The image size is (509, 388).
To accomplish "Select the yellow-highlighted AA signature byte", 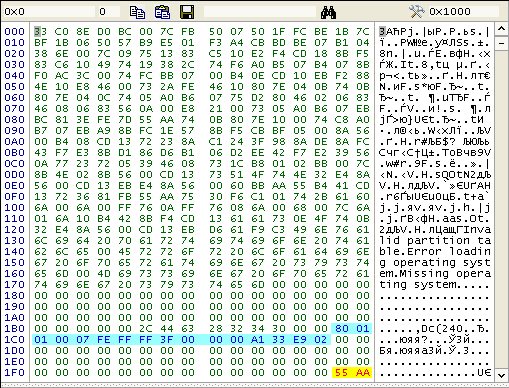I will coord(363,372).
